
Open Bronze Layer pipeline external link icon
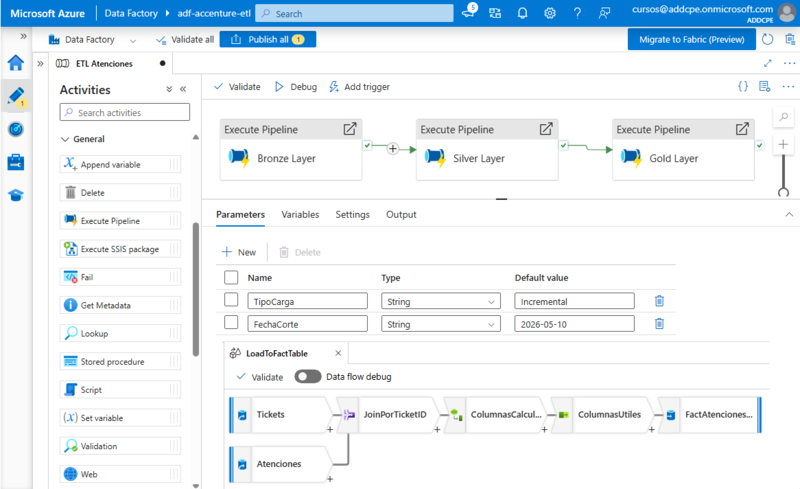(351, 130)
